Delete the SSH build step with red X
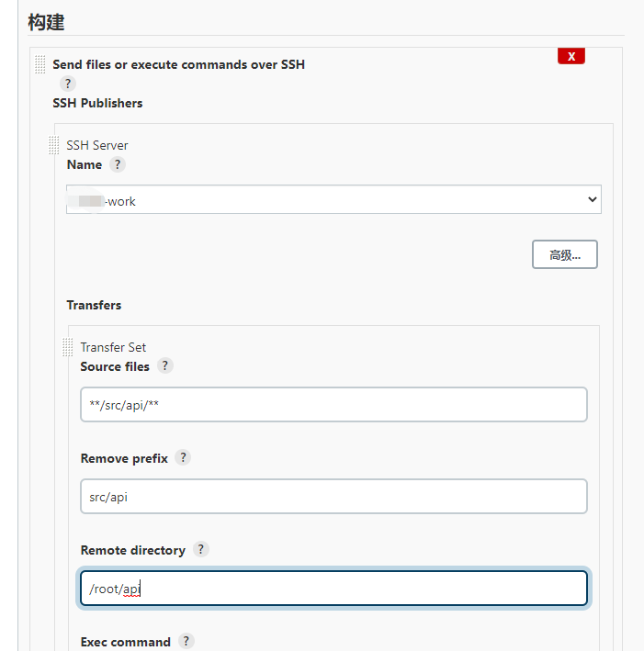Image resolution: width=644 pixels, height=651 pixels. (x=571, y=57)
